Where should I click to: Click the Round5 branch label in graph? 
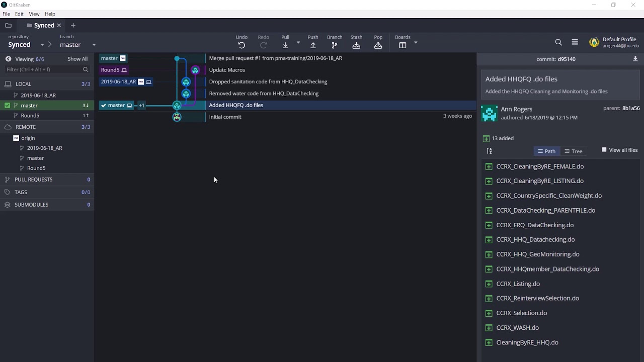click(114, 70)
